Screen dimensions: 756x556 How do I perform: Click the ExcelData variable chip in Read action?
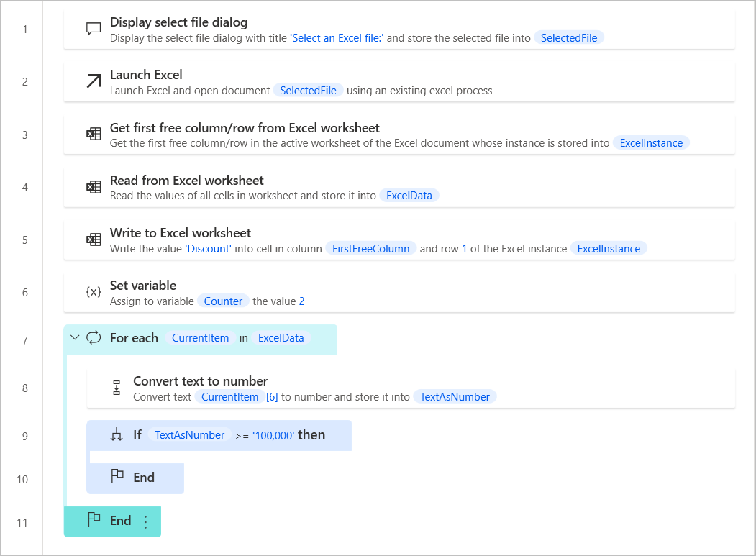409,195
